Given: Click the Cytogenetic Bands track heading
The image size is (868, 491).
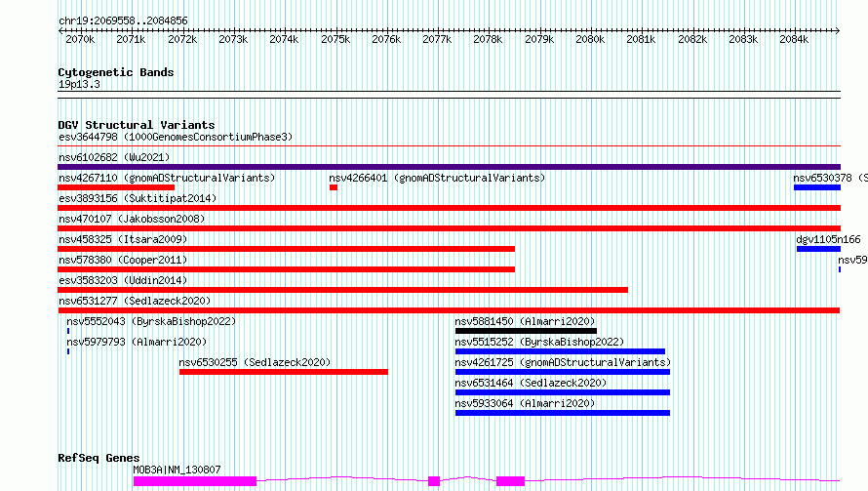Looking at the screenshot, I should [116, 72].
